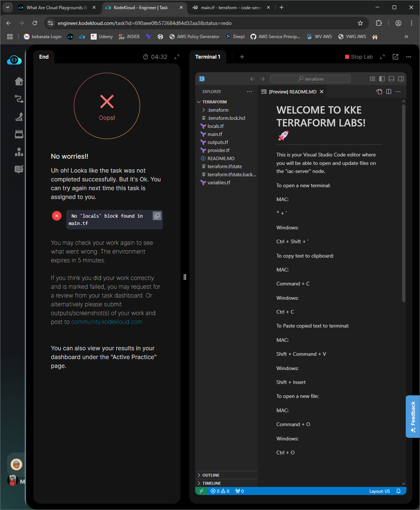Viewport: 420px width, 510px height.
Task: Toggle the secondary side bar in VS Code
Action: (401, 79)
